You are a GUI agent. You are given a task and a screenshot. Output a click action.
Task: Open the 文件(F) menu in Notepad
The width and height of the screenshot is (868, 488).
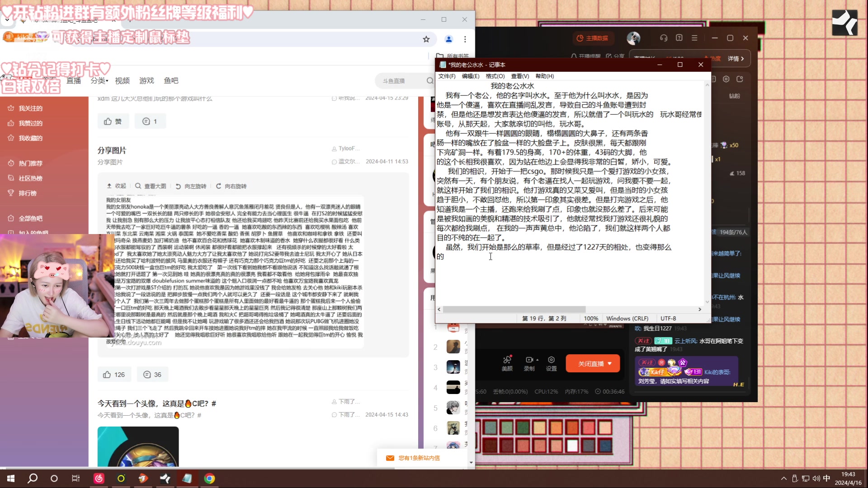pos(447,76)
